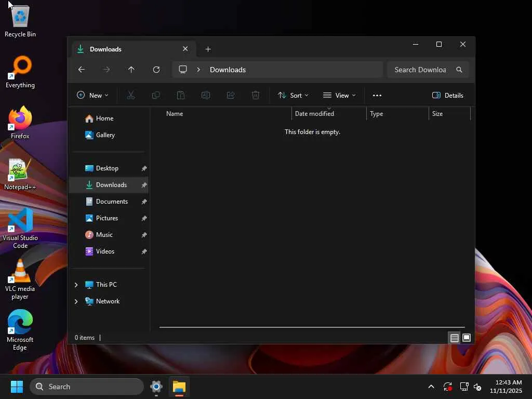Click the Back arrow in File Explorer
This screenshot has height=399, width=532.
pos(82,70)
